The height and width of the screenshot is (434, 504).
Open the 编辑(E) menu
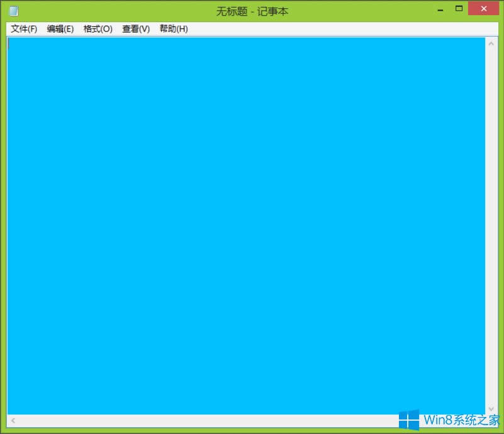60,28
